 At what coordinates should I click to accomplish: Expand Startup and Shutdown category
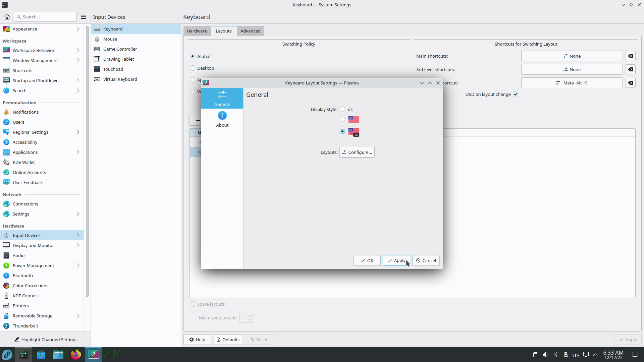click(78, 80)
